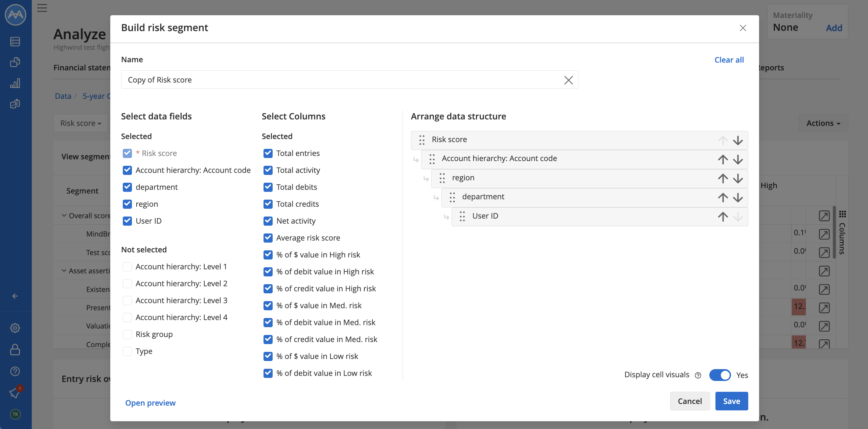Uncheck % of $ value in High risk
Image resolution: width=868 pixels, height=429 pixels.
268,255
